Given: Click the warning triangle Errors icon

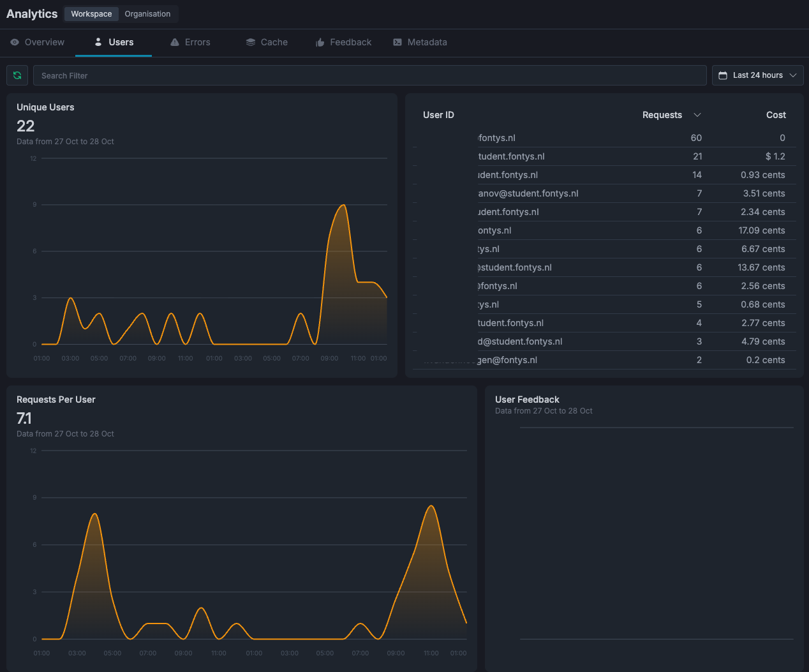Looking at the screenshot, I should click(x=175, y=42).
